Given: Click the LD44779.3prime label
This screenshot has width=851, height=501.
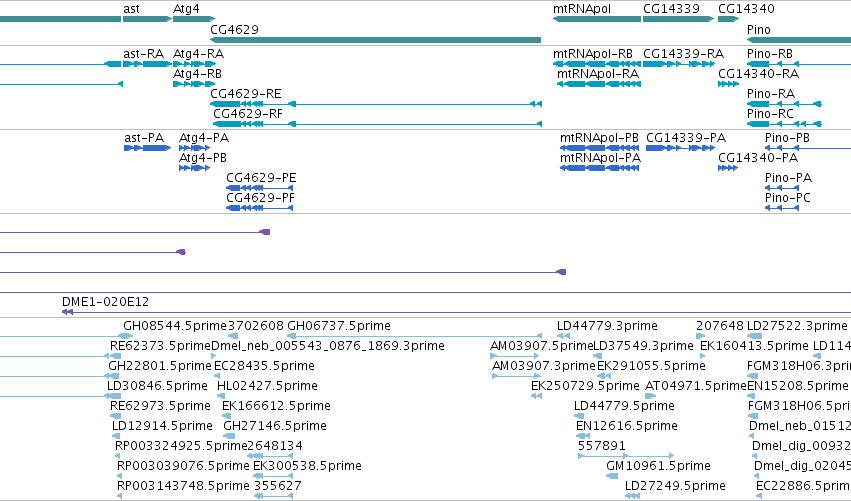Looking at the screenshot, I should pyautogui.click(x=607, y=326).
